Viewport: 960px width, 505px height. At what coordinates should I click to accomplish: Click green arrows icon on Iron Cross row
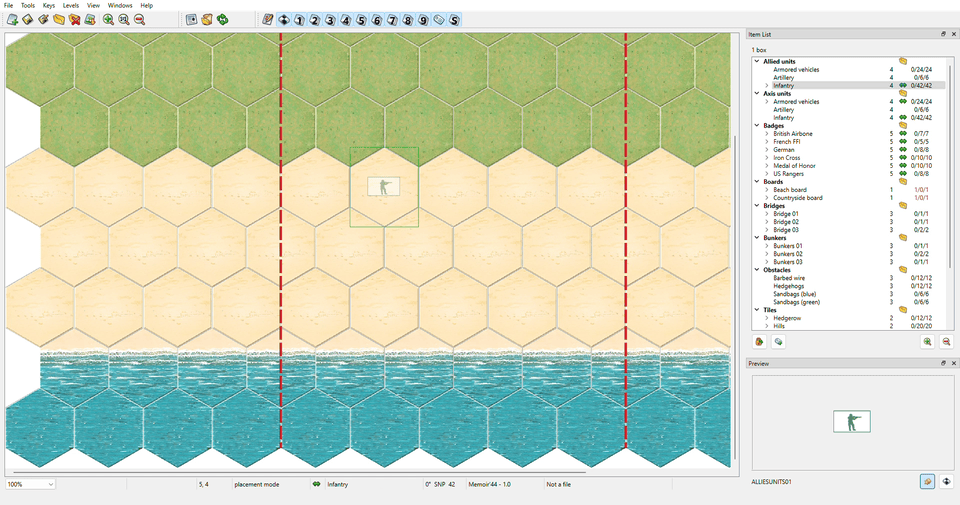(902, 157)
